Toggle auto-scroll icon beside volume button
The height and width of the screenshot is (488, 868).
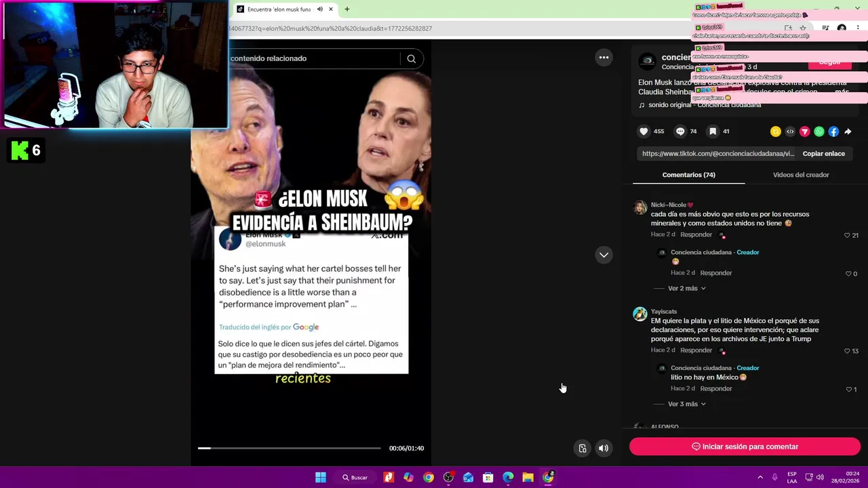click(x=583, y=448)
